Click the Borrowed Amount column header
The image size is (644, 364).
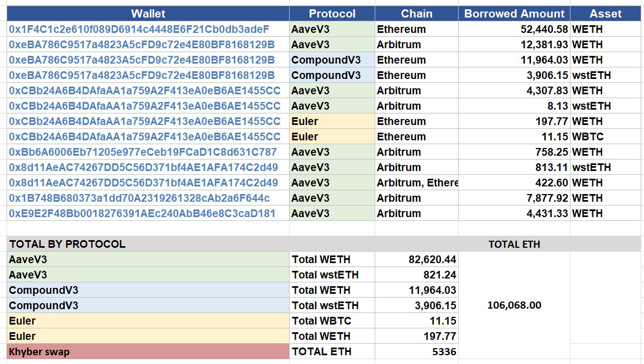tap(514, 14)
